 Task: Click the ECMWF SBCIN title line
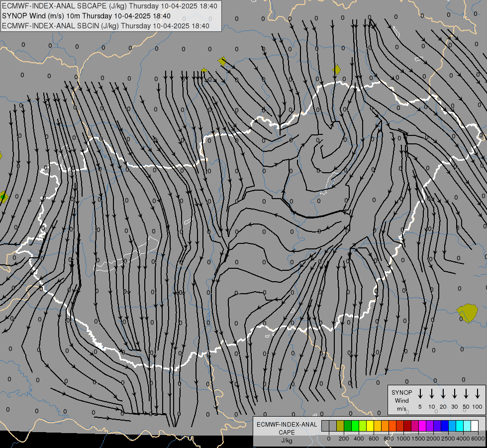105,26
